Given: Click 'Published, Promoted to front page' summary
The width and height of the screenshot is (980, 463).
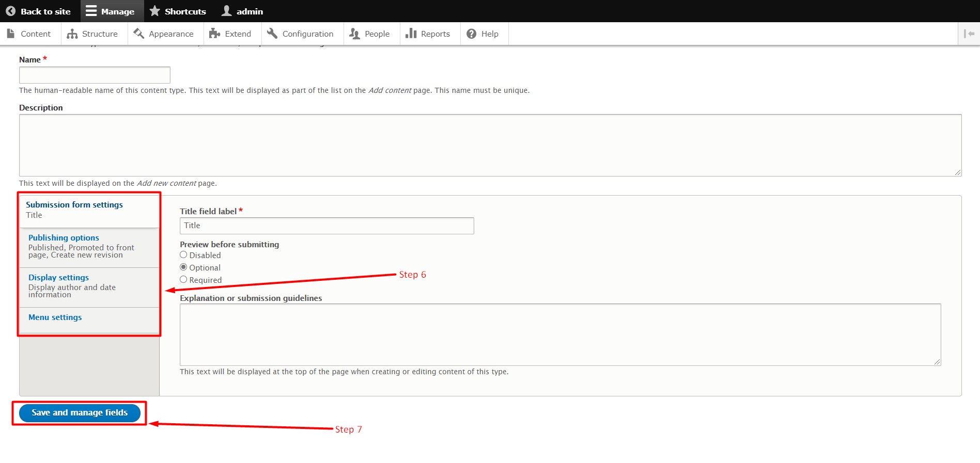Looking at the screenshot, I should click(81, 251).
